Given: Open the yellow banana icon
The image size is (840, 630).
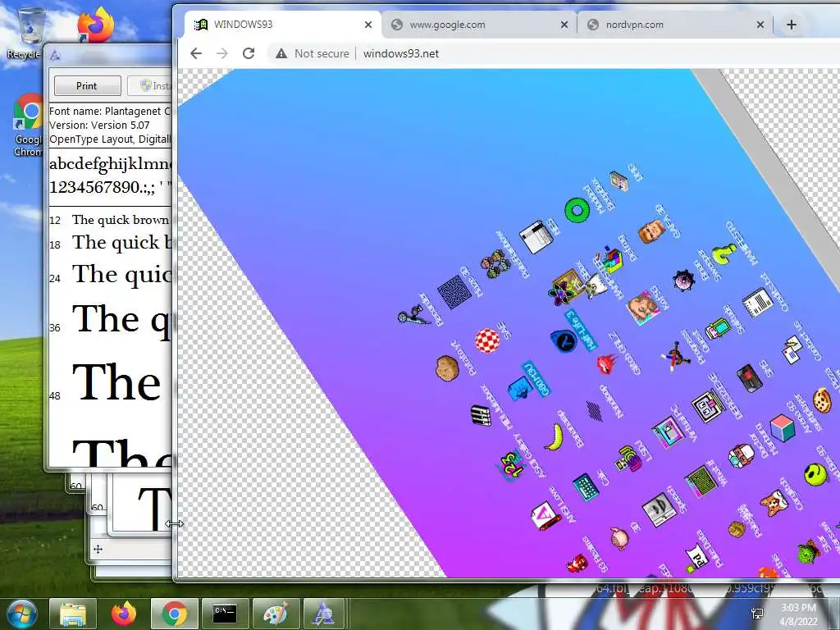Looking at the screenshot, I should tap(555, 436).
